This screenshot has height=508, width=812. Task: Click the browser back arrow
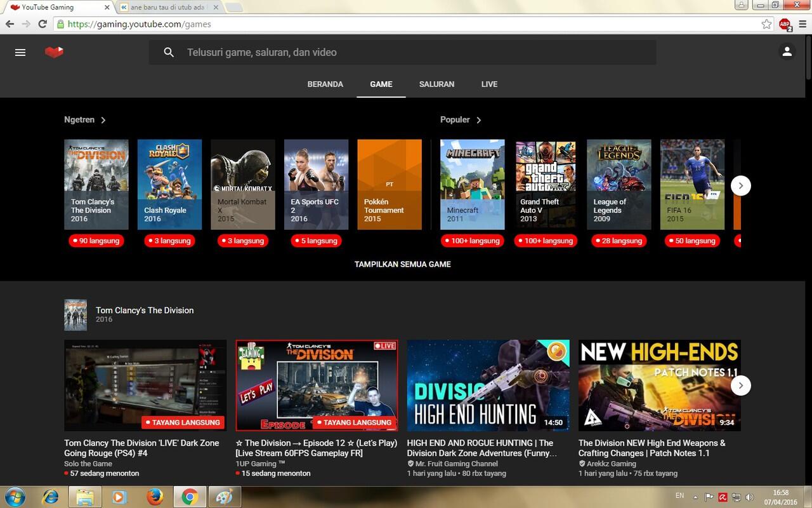click(x=10, y=24)
